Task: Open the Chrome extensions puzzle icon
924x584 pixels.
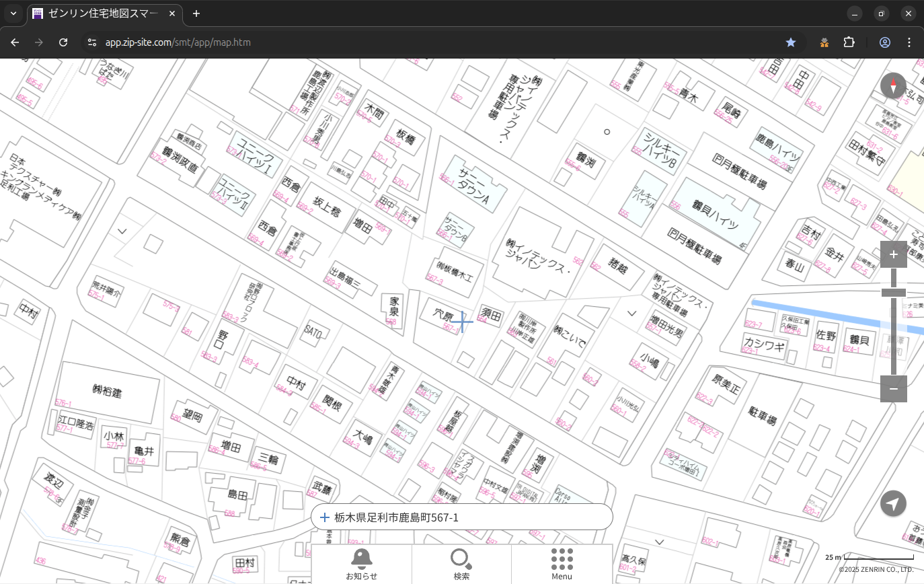Action: pyautogui.click(x=849, y=42)
